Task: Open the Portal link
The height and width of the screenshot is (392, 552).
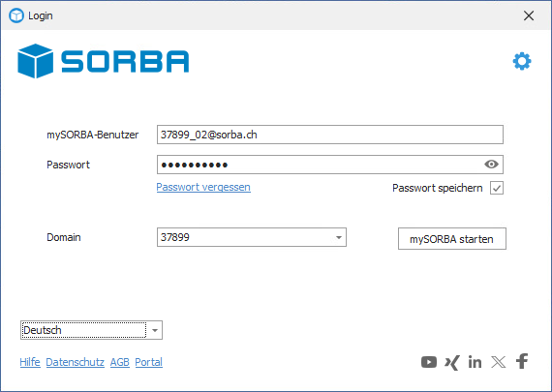Action: (x=148, y=362)
